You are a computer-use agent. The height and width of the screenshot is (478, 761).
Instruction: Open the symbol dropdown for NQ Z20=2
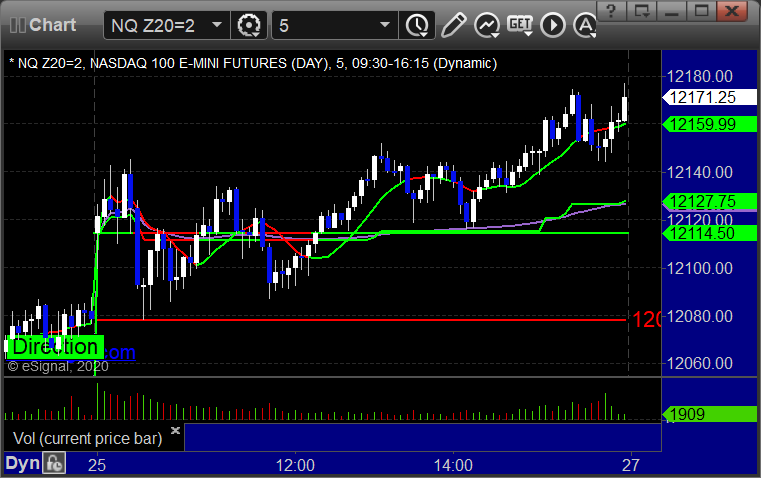pyautogui.click(x=217, y=25)
